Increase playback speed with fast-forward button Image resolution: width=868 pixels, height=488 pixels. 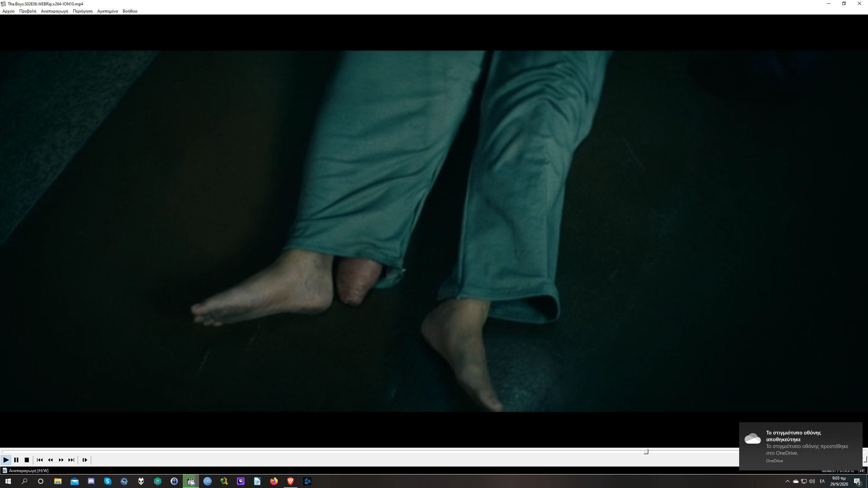tap(61, 460)
